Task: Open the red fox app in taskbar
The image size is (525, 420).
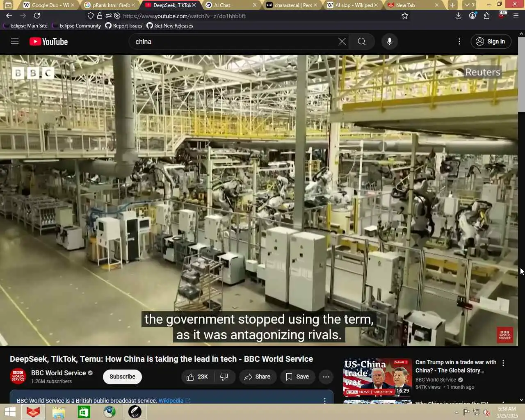Action: pyautogui.click(x=33, y=412)
